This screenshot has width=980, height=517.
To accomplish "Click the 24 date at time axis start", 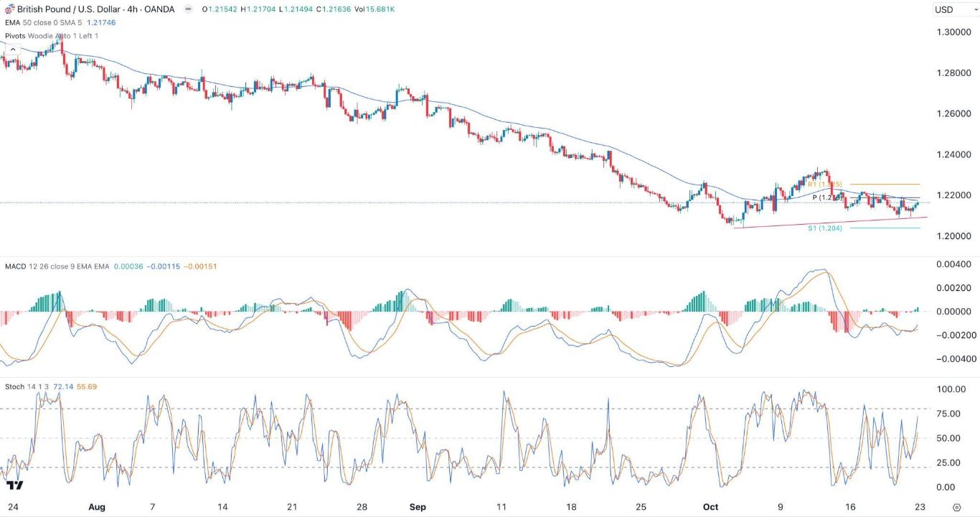I will [x=12, y=507].
